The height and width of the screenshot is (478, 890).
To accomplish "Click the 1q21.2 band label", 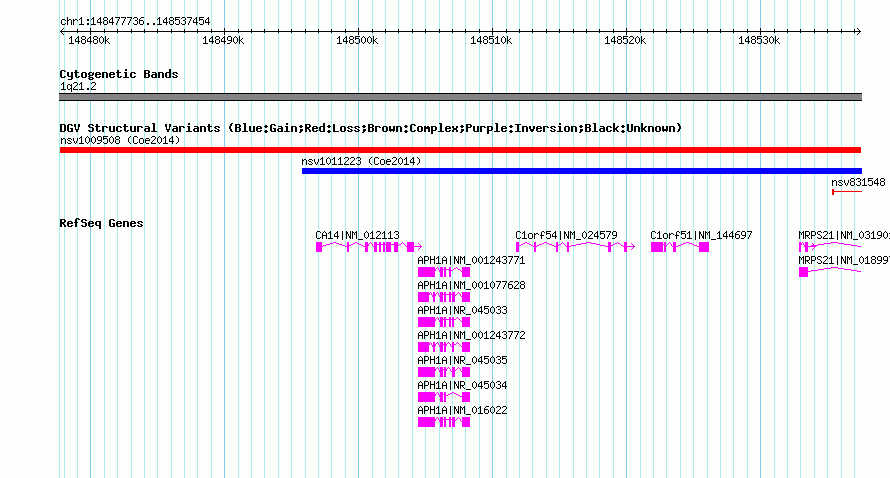I will click(x=78, y=86).
